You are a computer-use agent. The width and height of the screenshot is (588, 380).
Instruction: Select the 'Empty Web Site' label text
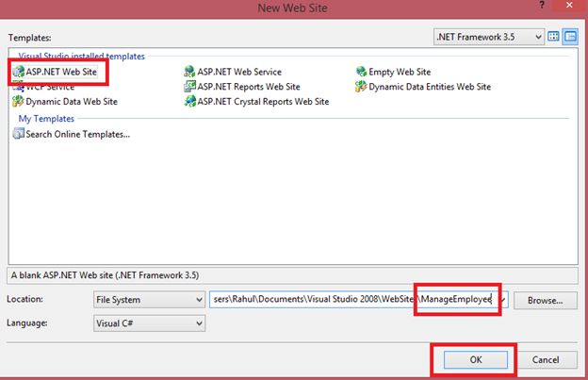(400, 72)
